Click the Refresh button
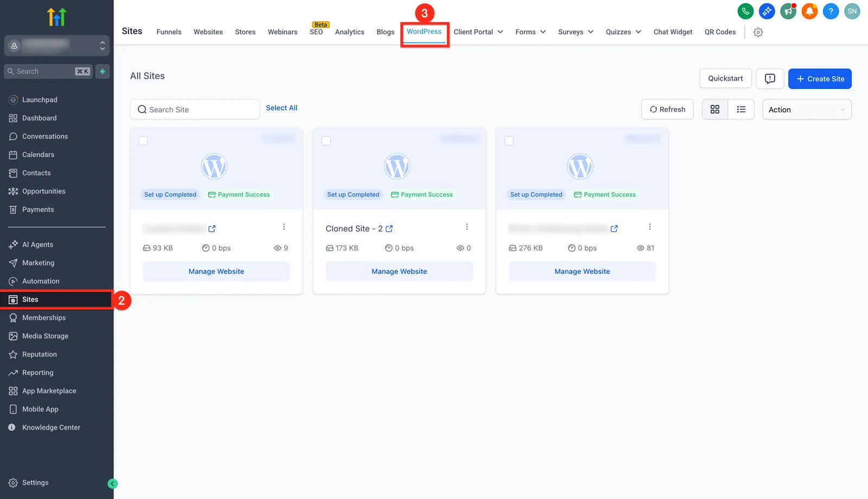 pyautogui.click(x=667, y=110)
